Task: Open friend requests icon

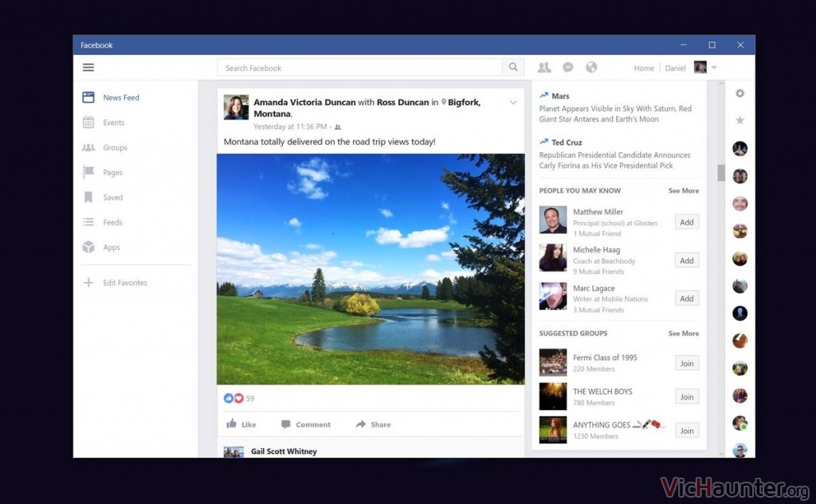Action: coord(544,67)
